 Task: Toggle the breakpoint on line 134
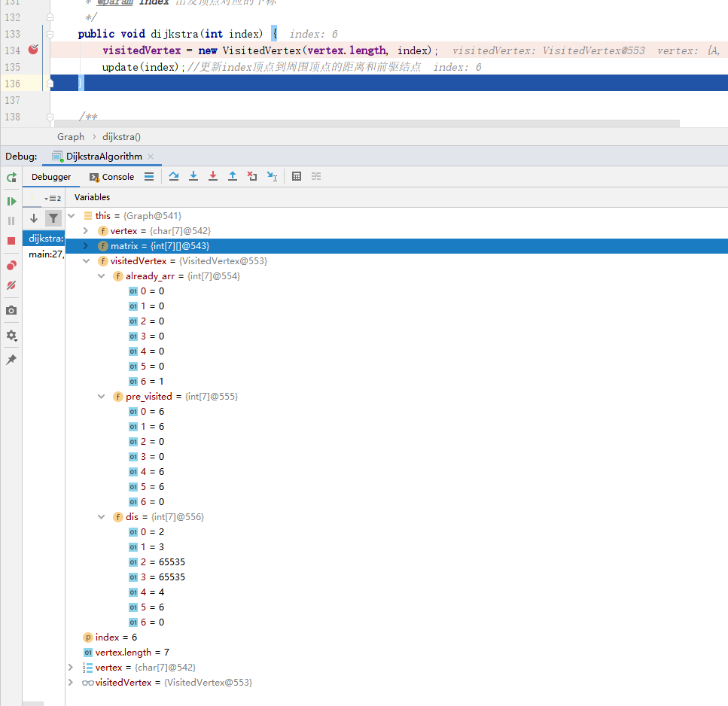click(33, 50)
